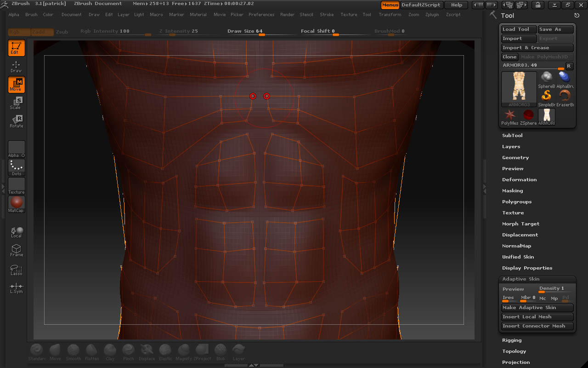Select the Draw mode icon
Image resolution: width=588 pixels, height=368 pixels.
16,66
